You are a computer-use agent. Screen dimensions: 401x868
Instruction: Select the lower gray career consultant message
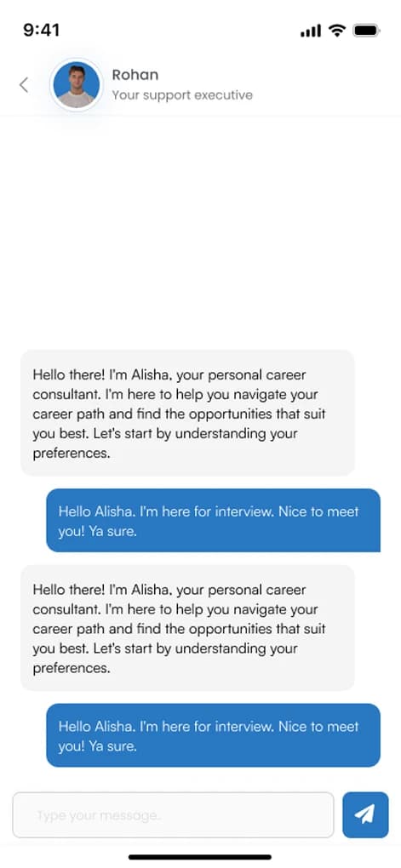pyautogui.click(x=187, y=627)
